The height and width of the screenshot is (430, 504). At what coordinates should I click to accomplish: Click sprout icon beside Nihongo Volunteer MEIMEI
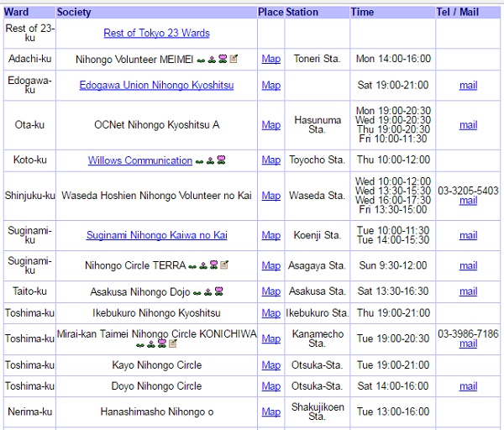201,60
